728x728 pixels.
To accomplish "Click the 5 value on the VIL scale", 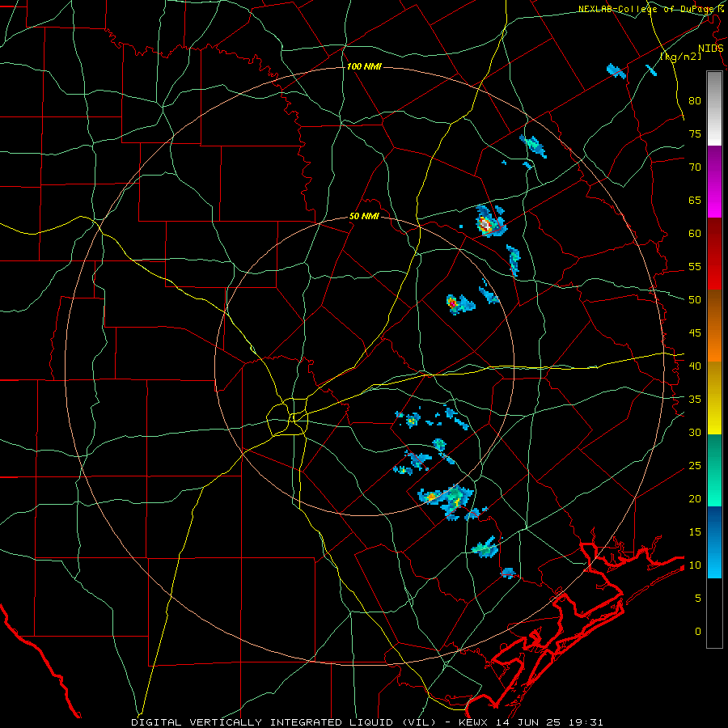I will tap(698, 599).
